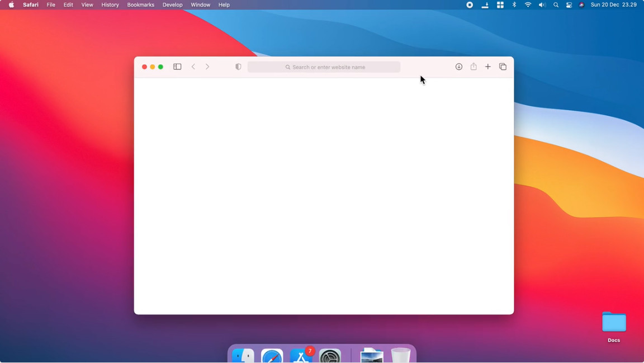The width and height of the screenshot is (644, 363).
Task: Toggle the Safari sidebar icon
Action: click(177, 67)
